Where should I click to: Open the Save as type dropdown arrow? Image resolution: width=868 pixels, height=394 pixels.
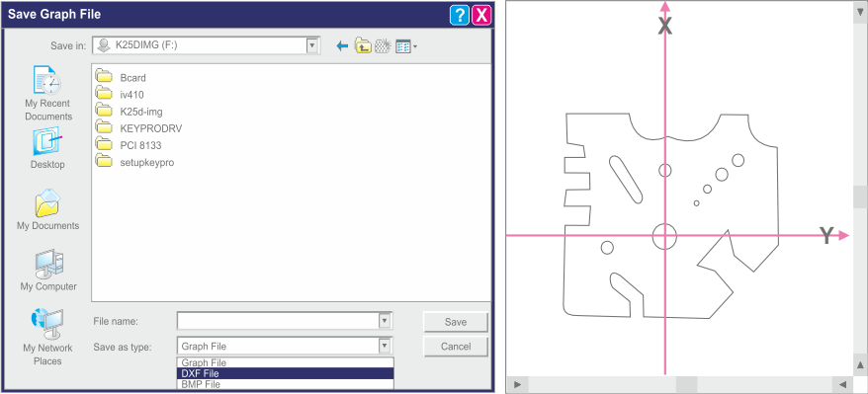click(x=385, y=346)
